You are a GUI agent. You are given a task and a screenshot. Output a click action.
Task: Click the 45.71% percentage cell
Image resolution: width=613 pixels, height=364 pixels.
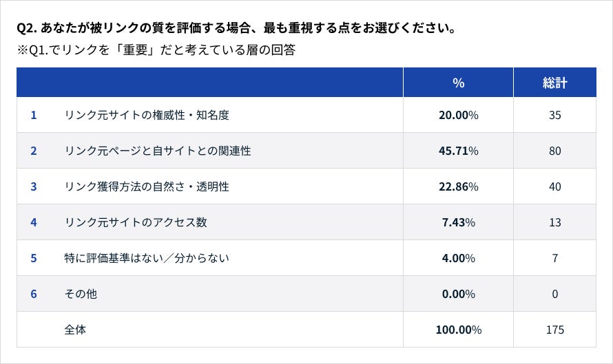[x=458, y=151]
